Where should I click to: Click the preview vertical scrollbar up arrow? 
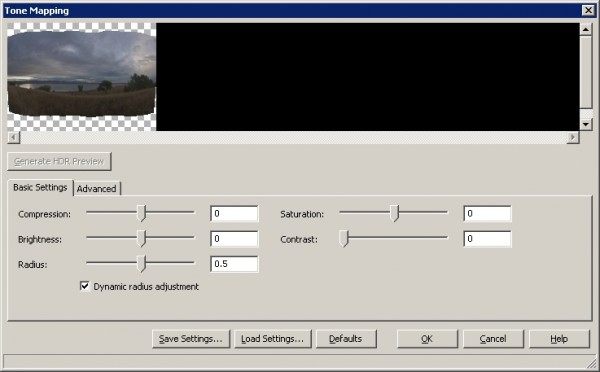click(586, 29)
